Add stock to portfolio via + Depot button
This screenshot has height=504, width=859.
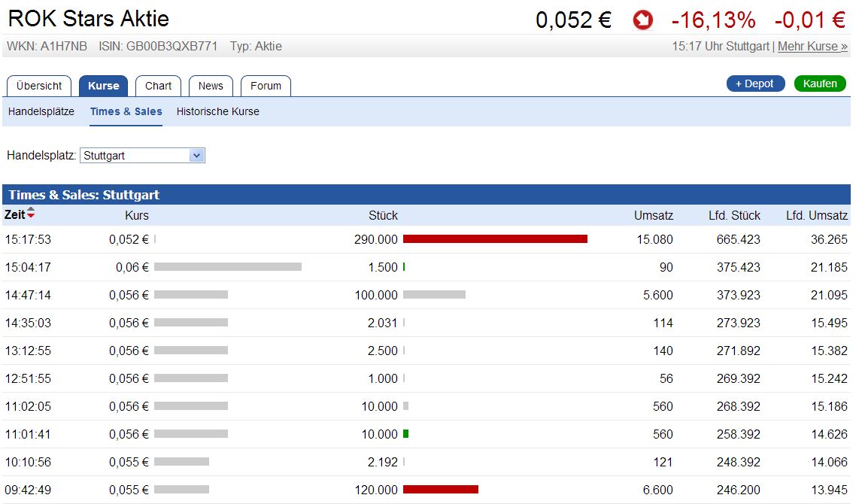pyautogui.click(x=755, y=83)
